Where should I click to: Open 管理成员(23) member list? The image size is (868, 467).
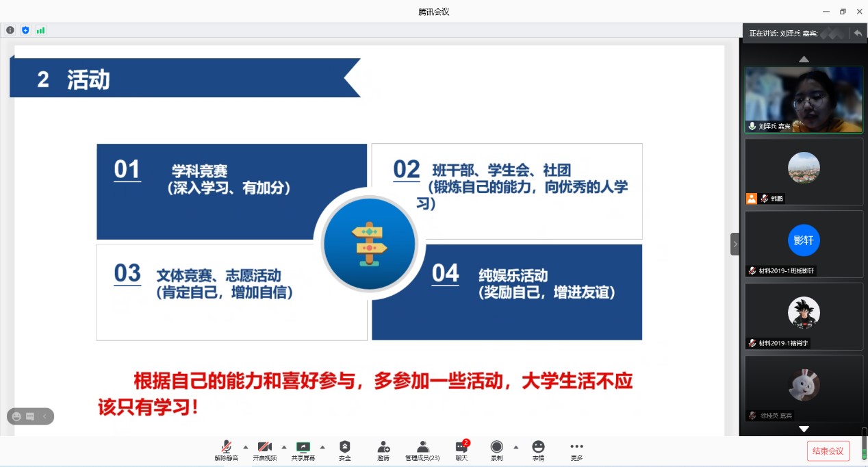click(422, 451)
